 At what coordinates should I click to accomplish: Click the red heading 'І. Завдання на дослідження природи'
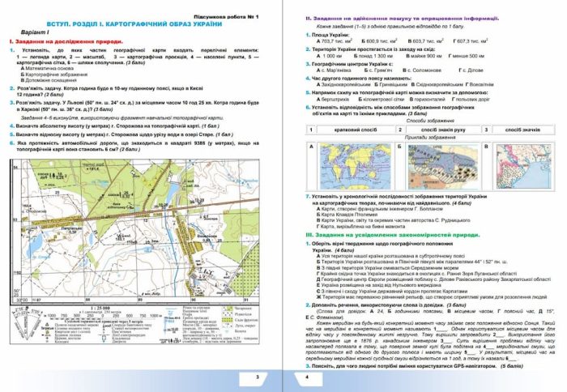pyautogui.click(x=66, y=41)
